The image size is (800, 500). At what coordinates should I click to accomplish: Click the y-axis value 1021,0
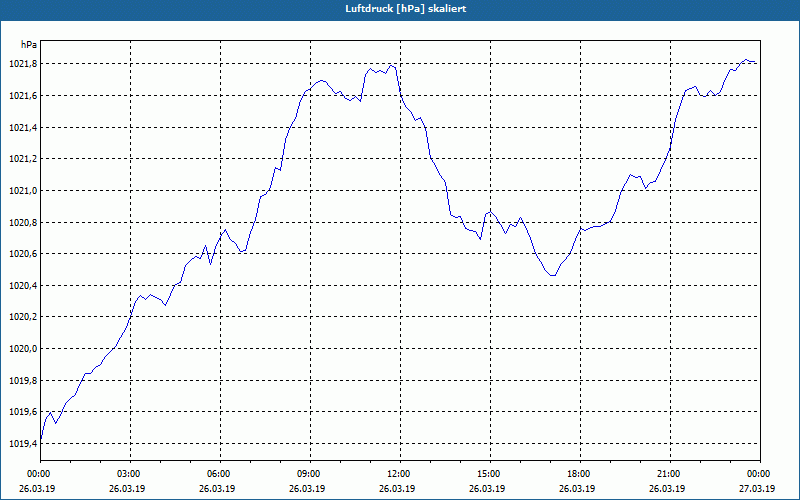23,191
